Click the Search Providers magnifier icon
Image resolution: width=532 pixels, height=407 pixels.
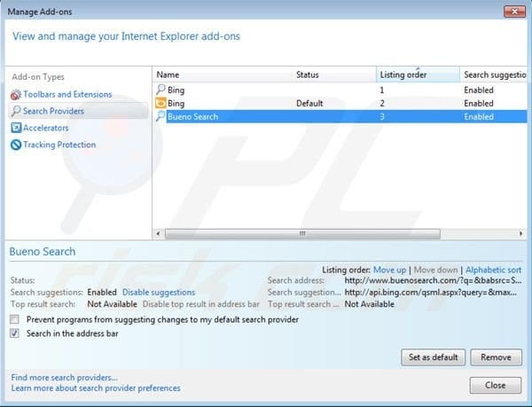[15, 112]
